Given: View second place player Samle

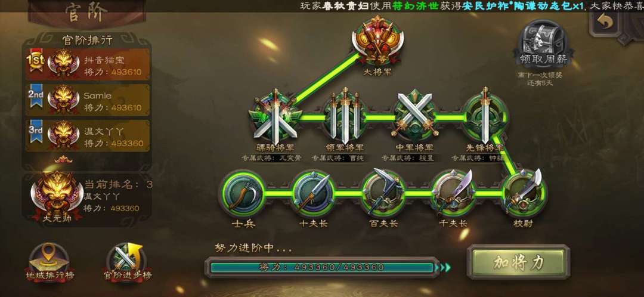Looking at the screenshot, I should click(x=88, y=100).
